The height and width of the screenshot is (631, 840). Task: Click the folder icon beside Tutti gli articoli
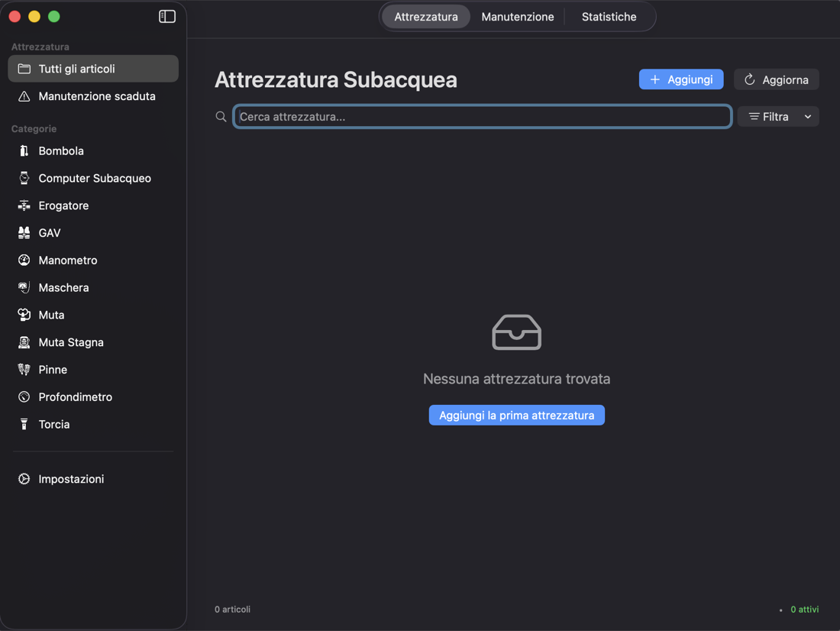[x=24, y=70]
